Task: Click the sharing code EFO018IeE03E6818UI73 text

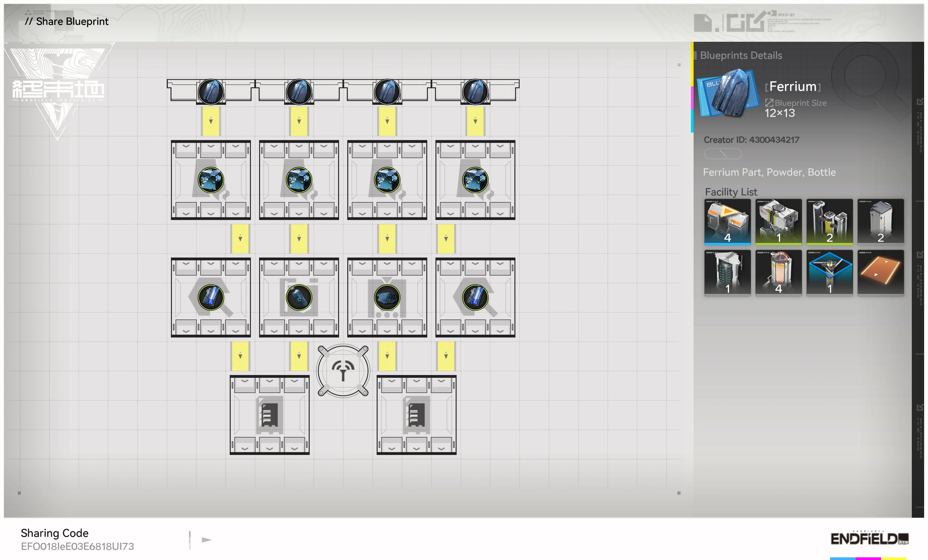Action: click(x=77, y=546)
